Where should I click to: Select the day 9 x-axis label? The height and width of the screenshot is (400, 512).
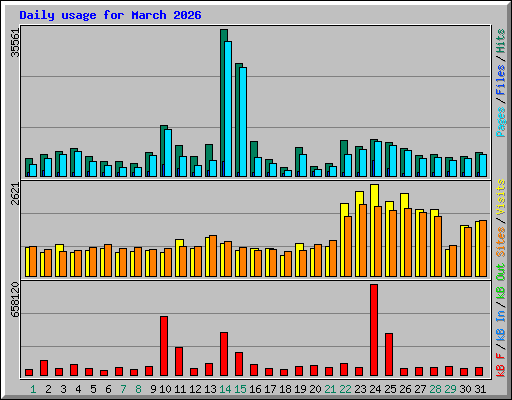pos(153,389)
